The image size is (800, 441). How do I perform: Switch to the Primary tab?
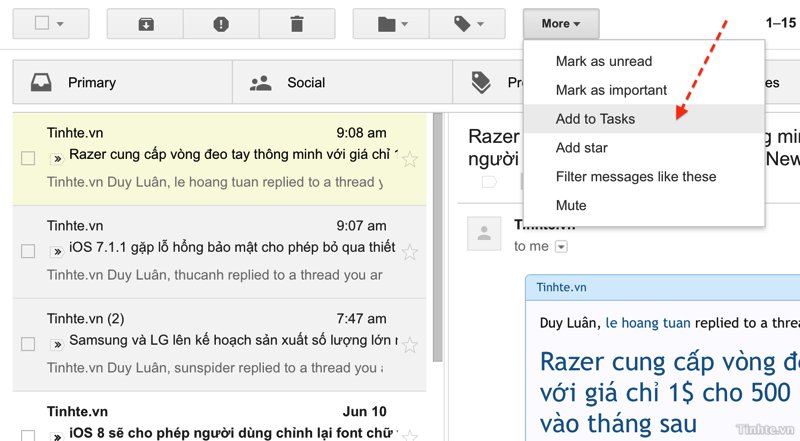point(123,82)
